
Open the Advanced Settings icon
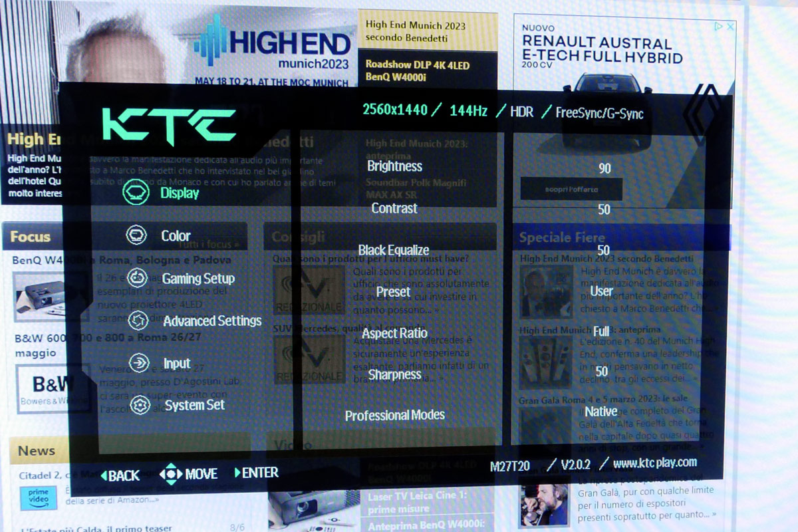(138, 321)
